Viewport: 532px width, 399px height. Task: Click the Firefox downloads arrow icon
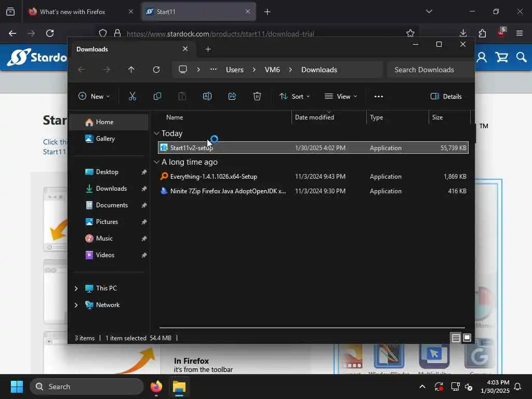463,33
